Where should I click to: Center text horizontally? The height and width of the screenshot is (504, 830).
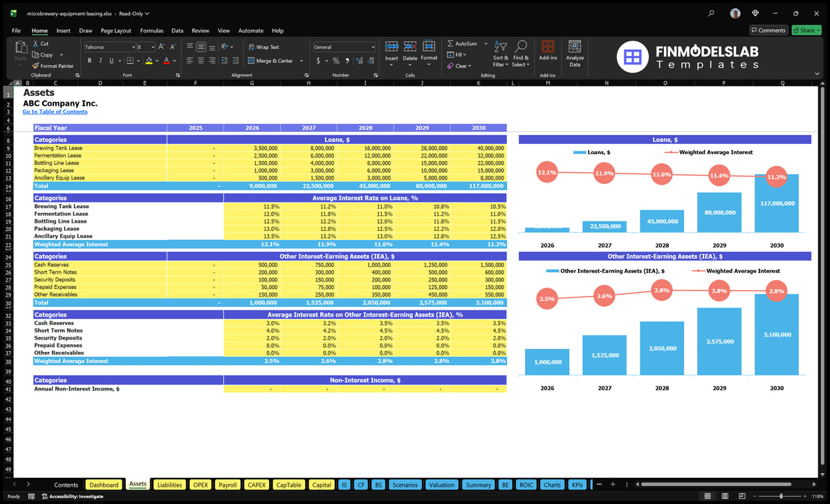pyautogui.click(x=201, y=61)
